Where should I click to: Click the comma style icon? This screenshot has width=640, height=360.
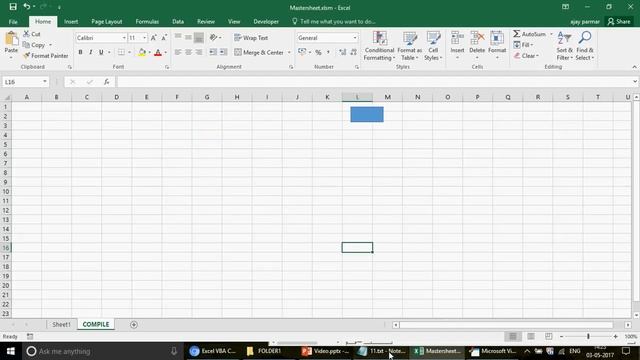[328, 52]
